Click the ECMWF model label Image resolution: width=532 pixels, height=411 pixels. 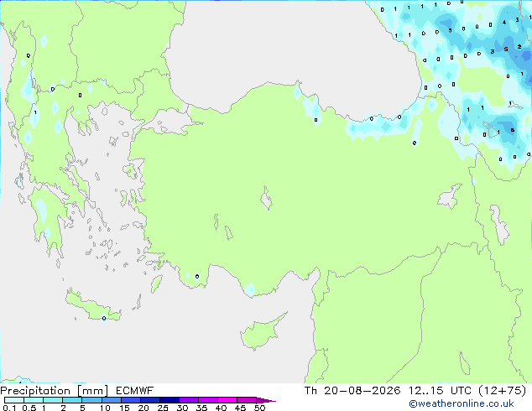135,391
